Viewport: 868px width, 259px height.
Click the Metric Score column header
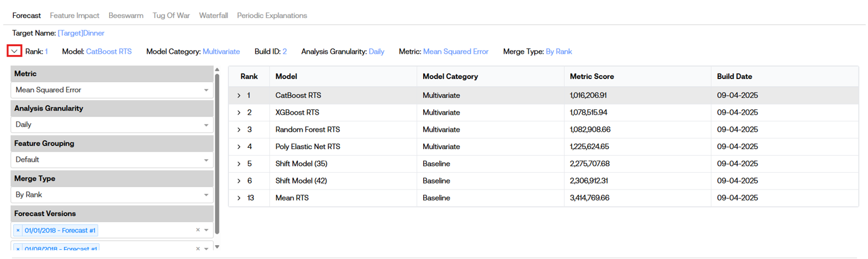point(592,77)
